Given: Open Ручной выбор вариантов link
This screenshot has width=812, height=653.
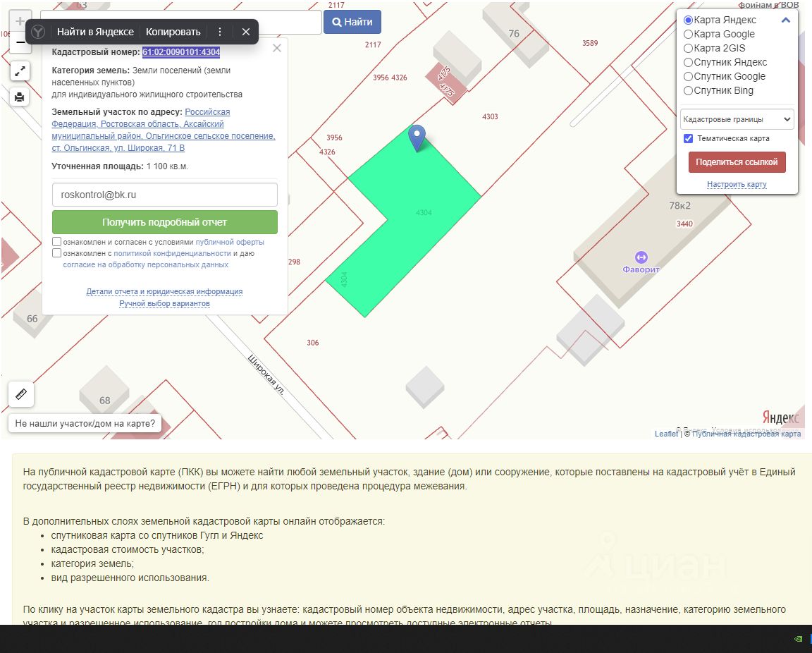Looking at the screenshot, I should tap(164, 303).
